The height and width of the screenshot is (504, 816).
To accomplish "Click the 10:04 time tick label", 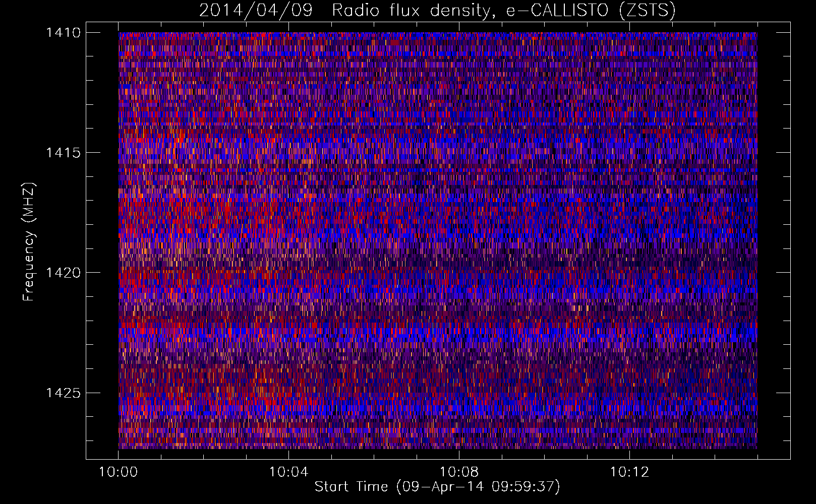I will (288, 472).
